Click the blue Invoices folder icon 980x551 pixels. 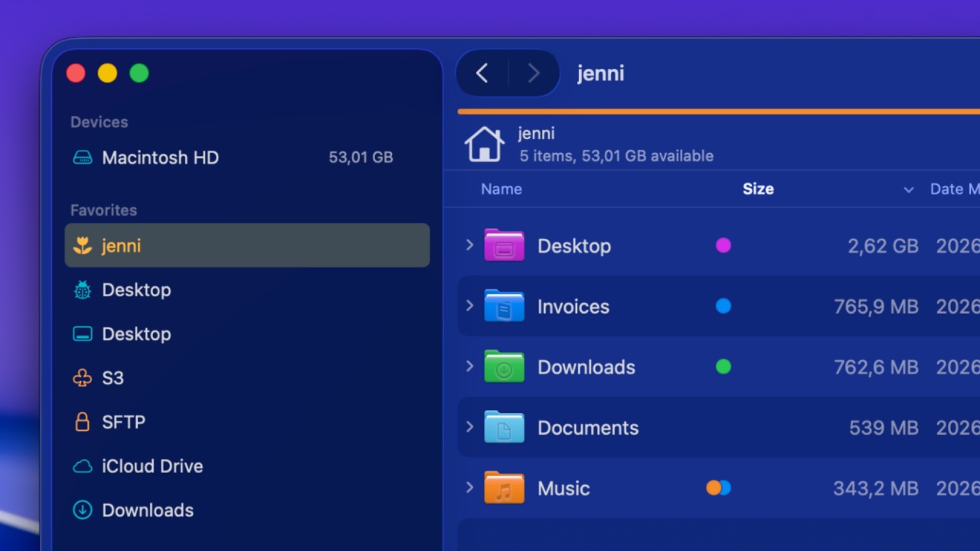pyautogui.click(x=504, y=306)
